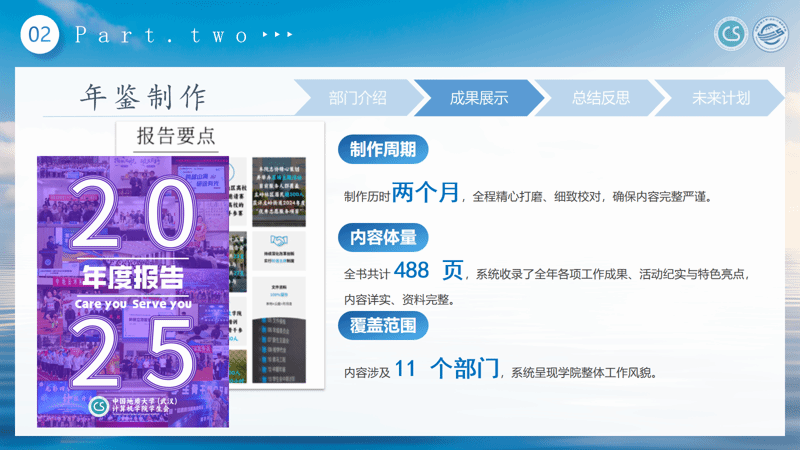Click the highlighted 两个月 text

click(426, 193)
